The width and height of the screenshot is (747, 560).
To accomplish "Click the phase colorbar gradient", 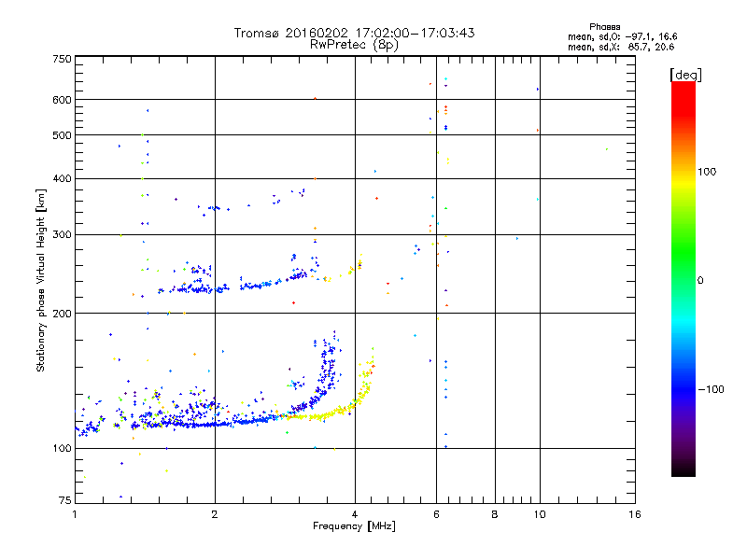I will [x=684, y=278].
